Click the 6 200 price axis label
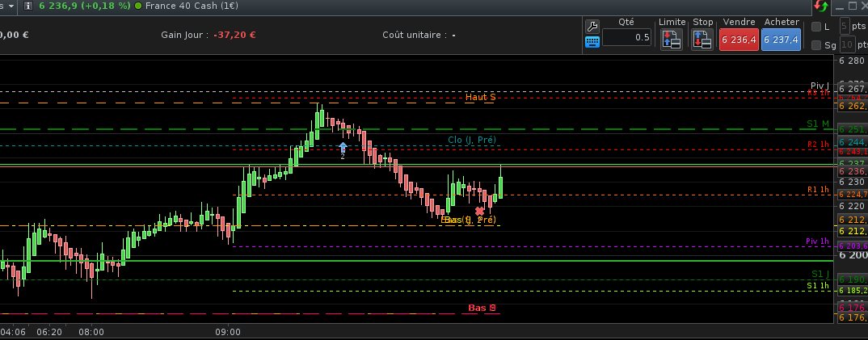This screenshot has height=340, width=868. 853,255
